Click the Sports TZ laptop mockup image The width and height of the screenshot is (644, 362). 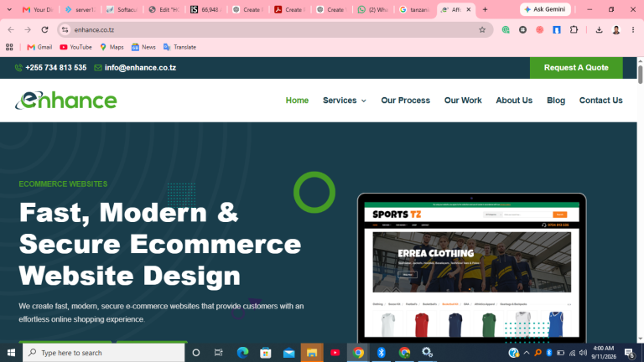click(x=471, y=267)
